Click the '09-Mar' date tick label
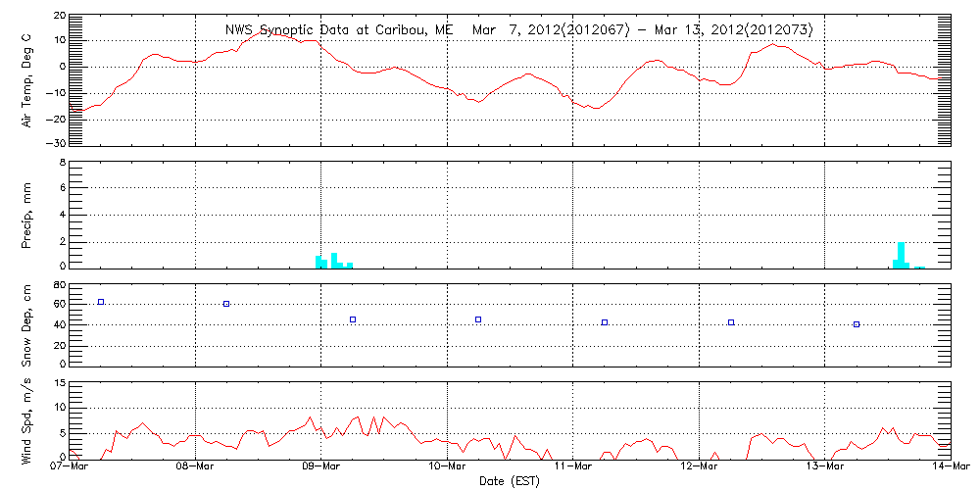The height and width of the screenshot is (490, 980). click(321, 467)
